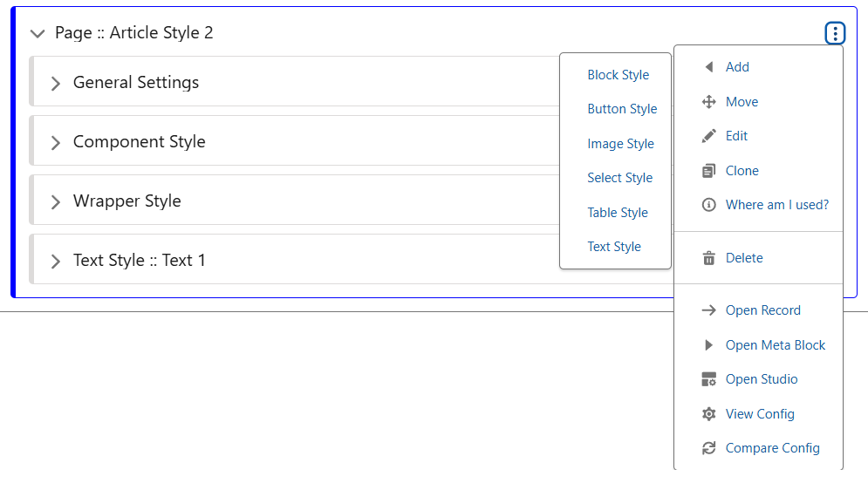The height and width of the screenshot is (490, 868).
Task: Click the Delete trash can icon
Action: tap(709, 258)
